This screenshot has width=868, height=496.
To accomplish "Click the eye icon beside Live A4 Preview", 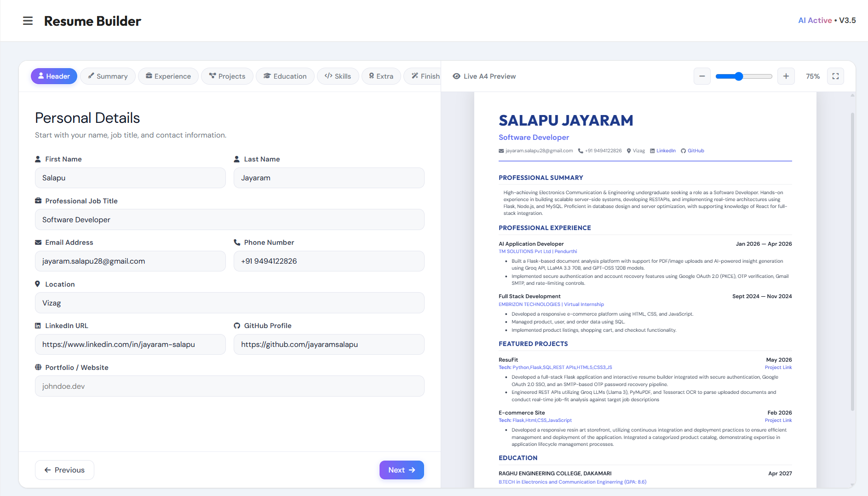I will click(456, 76).
